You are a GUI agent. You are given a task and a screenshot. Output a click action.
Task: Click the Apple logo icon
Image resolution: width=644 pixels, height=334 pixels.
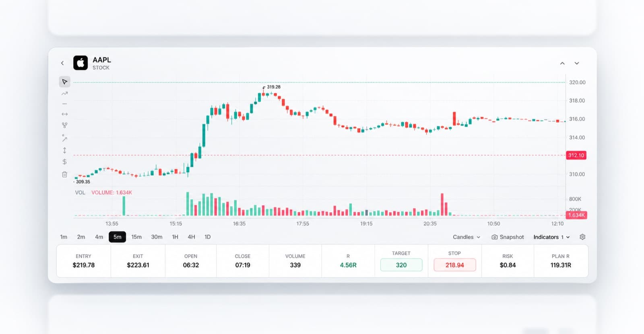pos(80,63)
